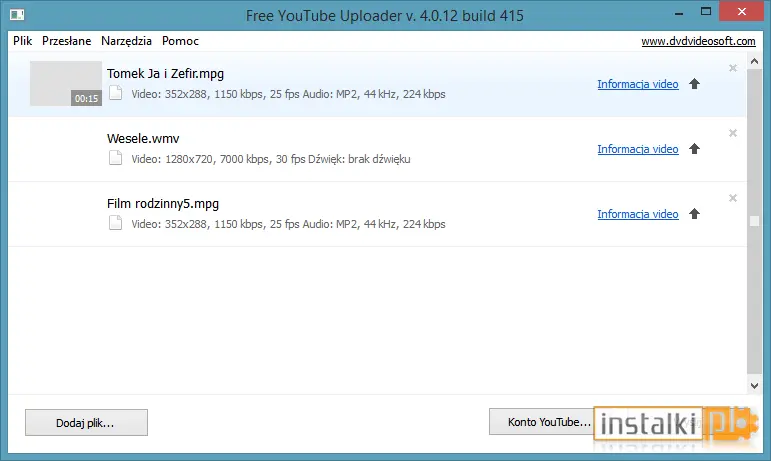Click Film rodzinny5 video details line
Viewport: 771px width, 461px height.
coord(288,224)
